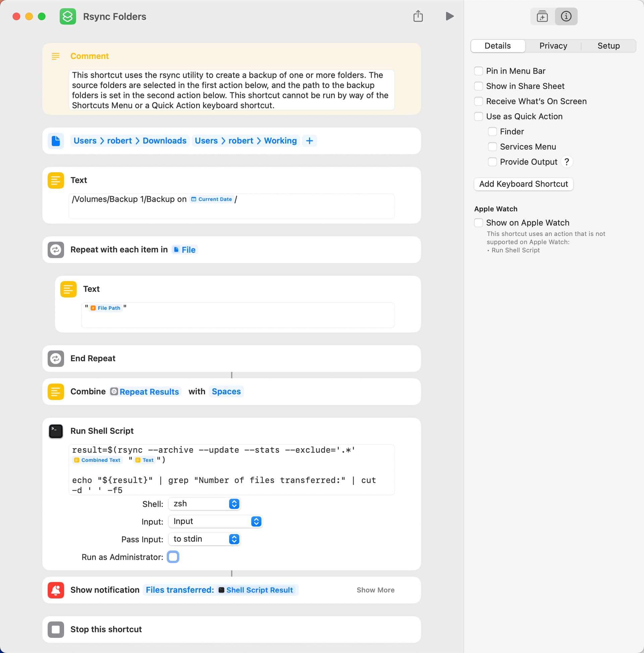Viewport: 644px width, 653px height.
Task: Click the Combine Text action icon
Action: tap(56, 392)
